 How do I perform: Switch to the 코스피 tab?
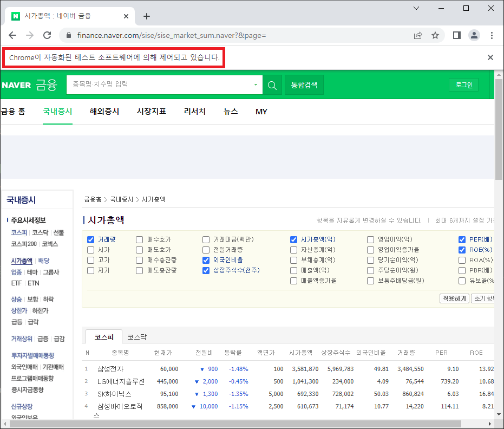click(104, 337)
